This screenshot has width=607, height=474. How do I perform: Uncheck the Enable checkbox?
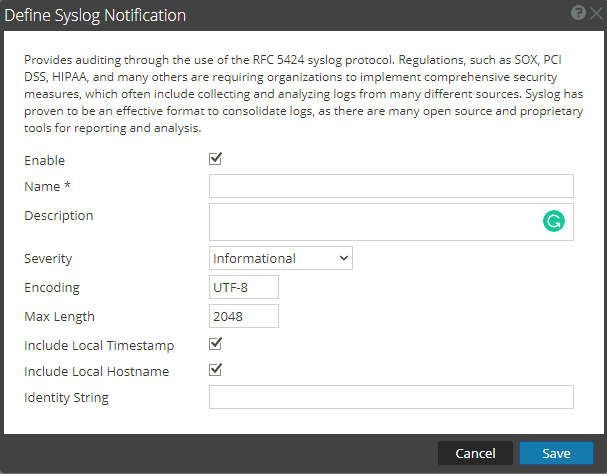215,159
